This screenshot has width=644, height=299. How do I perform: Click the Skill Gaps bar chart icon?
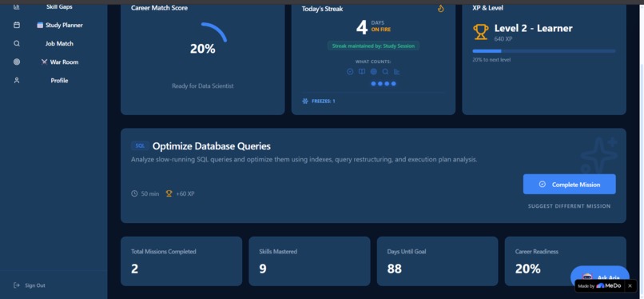click(x=17, y=6)
